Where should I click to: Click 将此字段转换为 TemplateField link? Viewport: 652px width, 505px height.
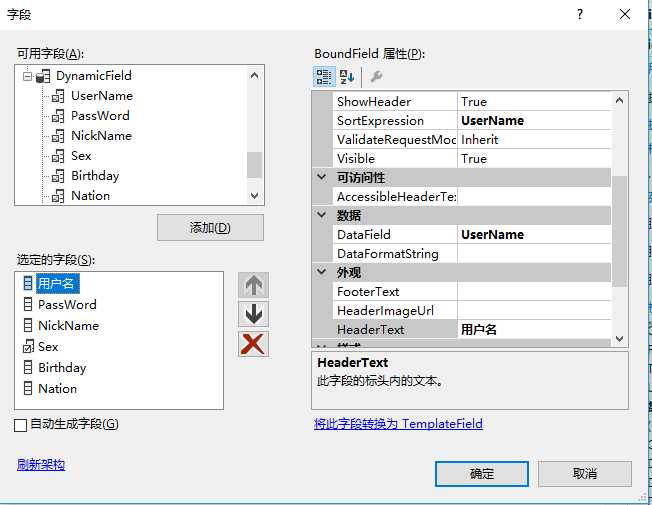point(398,424)
